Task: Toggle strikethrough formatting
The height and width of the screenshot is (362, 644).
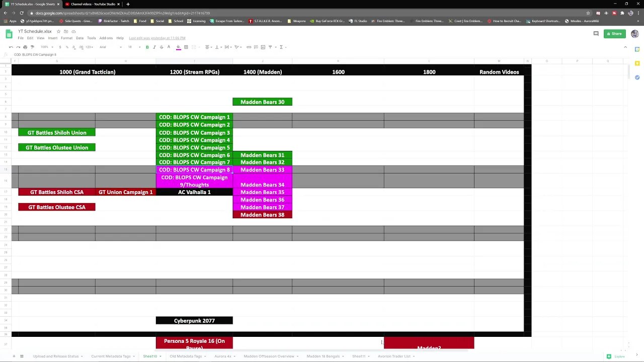Action: coord(162,47)
